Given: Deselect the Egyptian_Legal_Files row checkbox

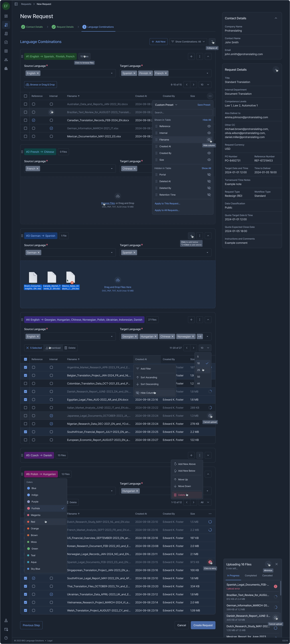Looking at the screenshot, I should click(x=26, y=400).
